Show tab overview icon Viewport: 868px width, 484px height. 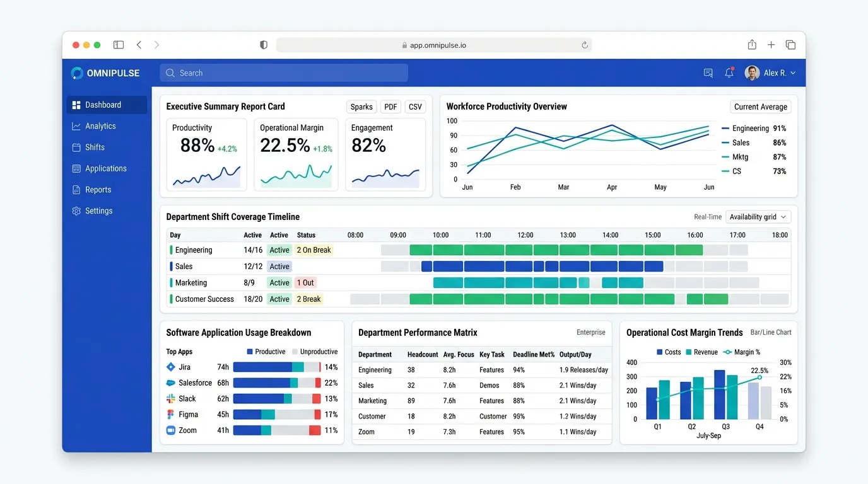click(x=790, y=45)
